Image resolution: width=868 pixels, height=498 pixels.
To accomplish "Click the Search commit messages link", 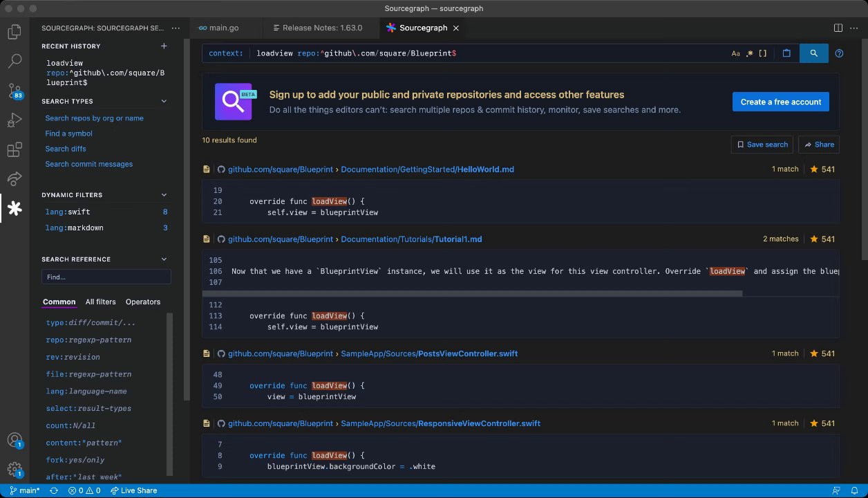I will pos(89,164).
